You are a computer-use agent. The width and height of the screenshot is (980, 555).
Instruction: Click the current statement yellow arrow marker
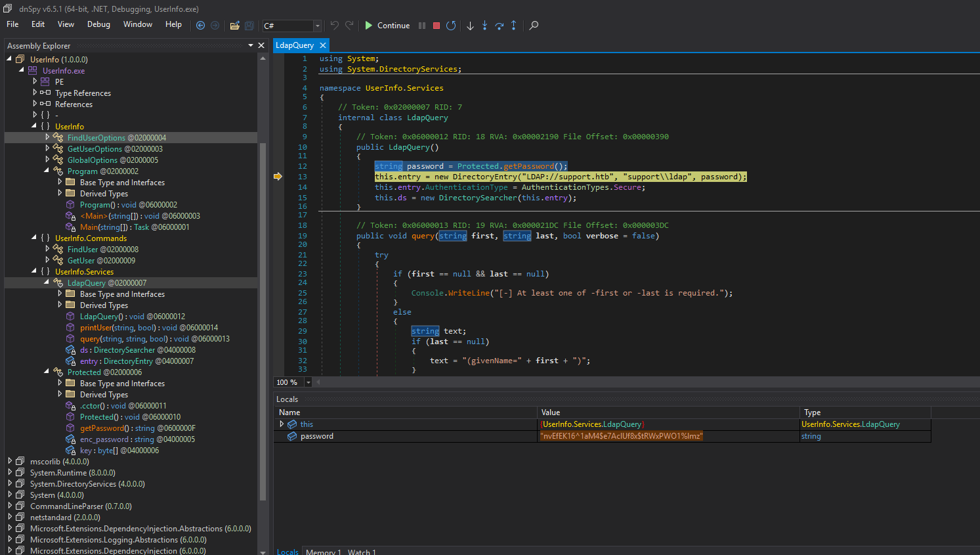(x=278, y=177)
